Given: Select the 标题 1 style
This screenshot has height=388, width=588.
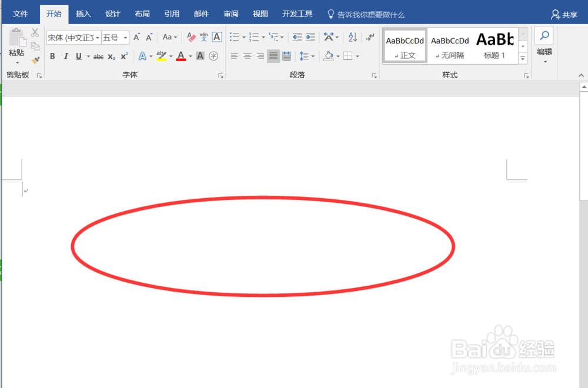Looking at the screenshot, I should click(x=495, y=45).
